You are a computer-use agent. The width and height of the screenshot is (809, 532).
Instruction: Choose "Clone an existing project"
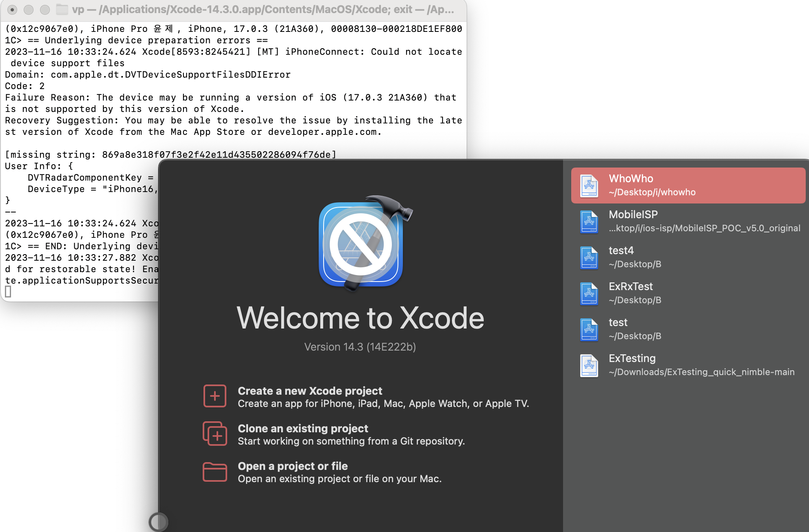303,429
